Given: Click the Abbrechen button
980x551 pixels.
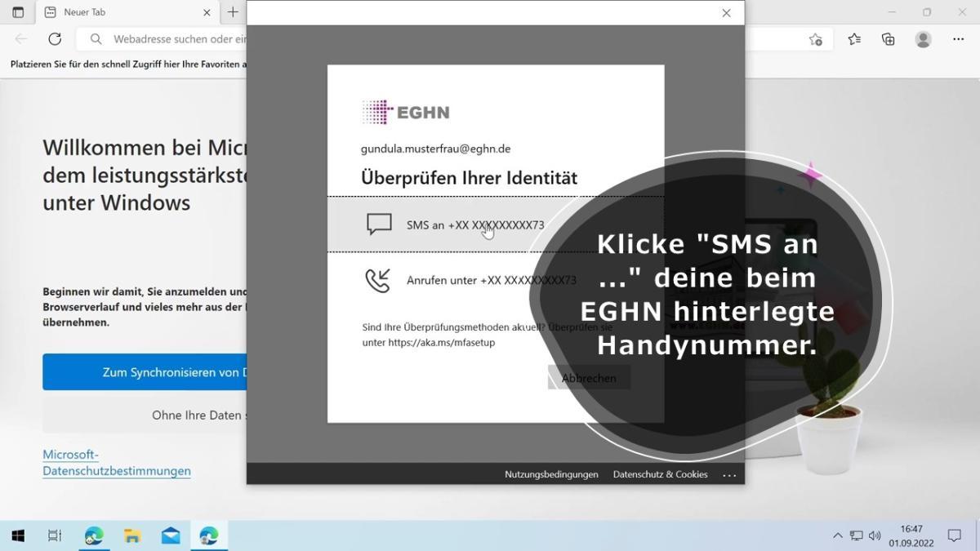Looking at the screenshot, I should (x=589, y=378).
